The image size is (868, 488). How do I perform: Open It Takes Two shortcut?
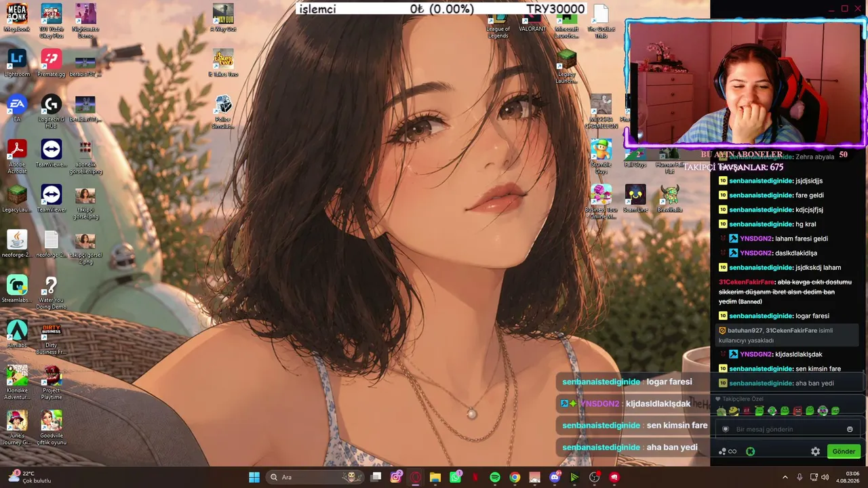click(223, 63)
